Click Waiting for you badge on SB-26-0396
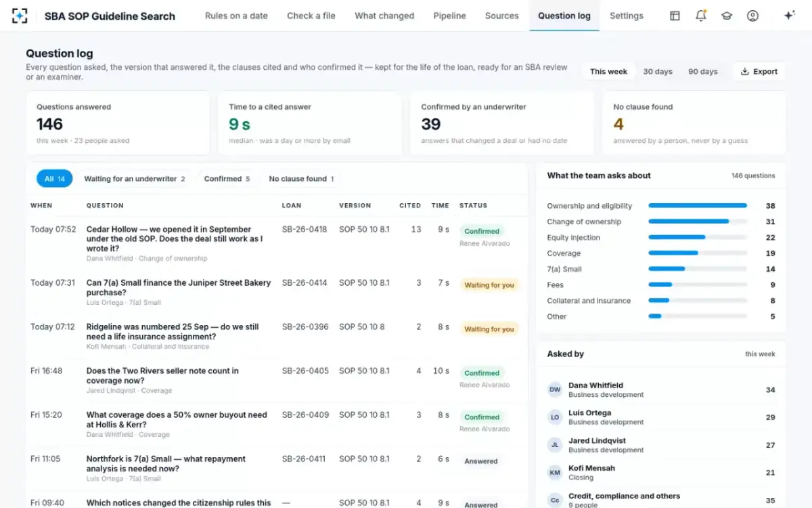 [489, 329]
